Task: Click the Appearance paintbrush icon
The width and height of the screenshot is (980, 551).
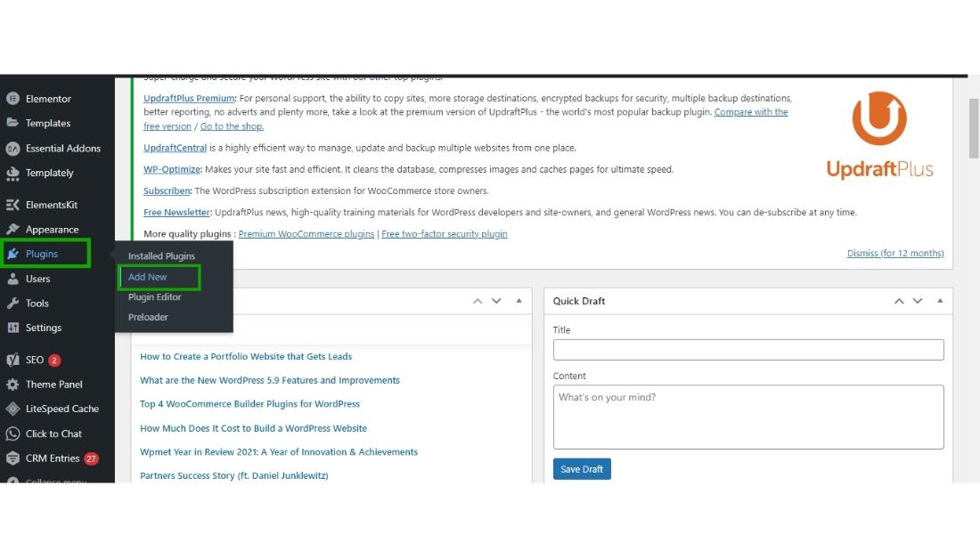Action: click(x=12, y=230)
